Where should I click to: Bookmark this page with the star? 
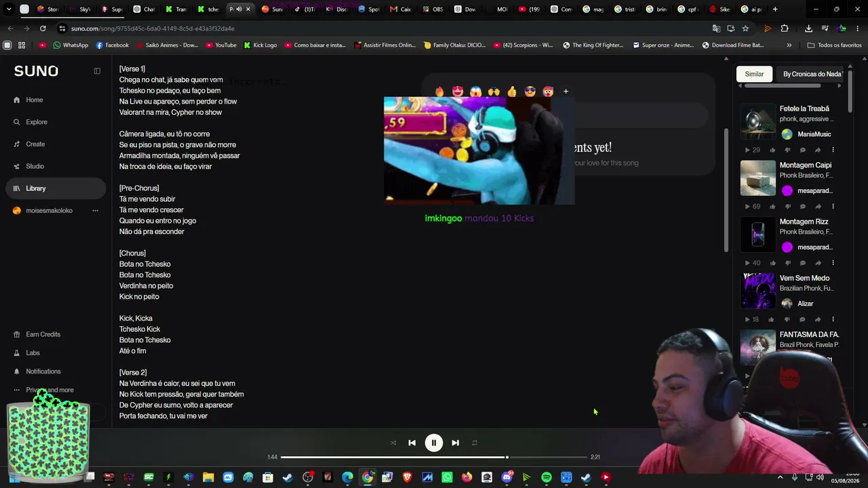(745, 28)
